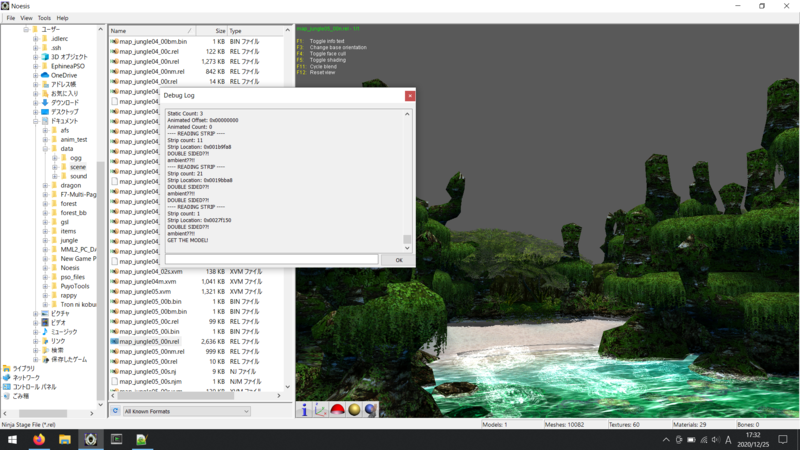Click OK in the Debug Log dialog
This screenshot has height=450, width=800.
[398, 260]
